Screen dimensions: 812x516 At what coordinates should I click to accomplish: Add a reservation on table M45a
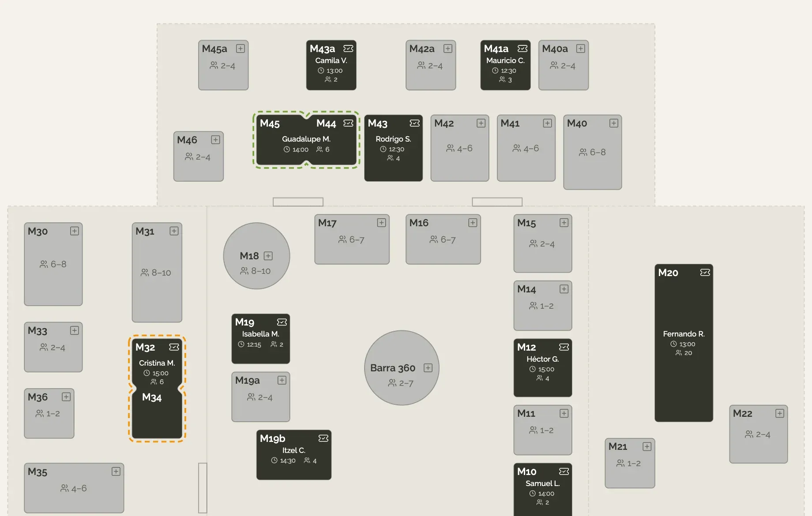[x=241, y=49]
